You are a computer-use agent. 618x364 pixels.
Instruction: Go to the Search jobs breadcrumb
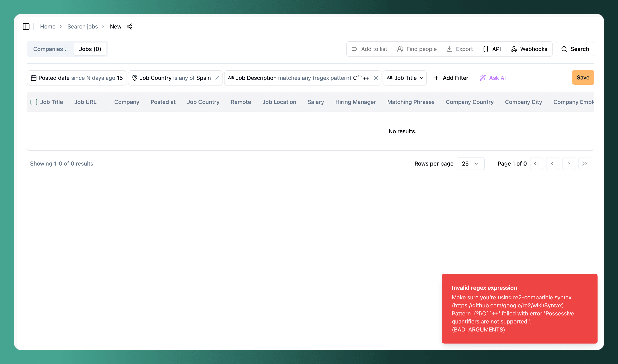coord(82,26)
